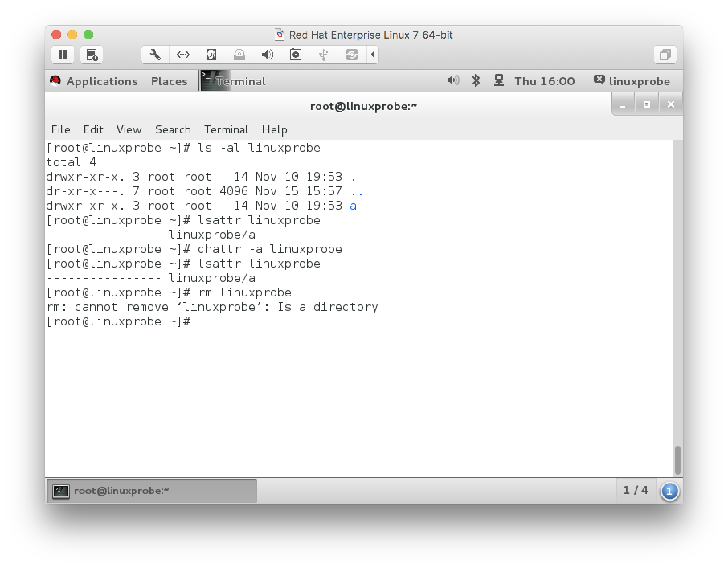Open the terminal File menu
Screen dimensions: 728x568
[x=61, y=130]
